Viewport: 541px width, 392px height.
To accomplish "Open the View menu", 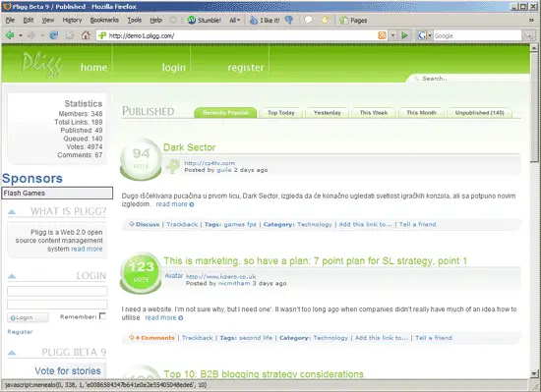I will [x=48, y=21].
